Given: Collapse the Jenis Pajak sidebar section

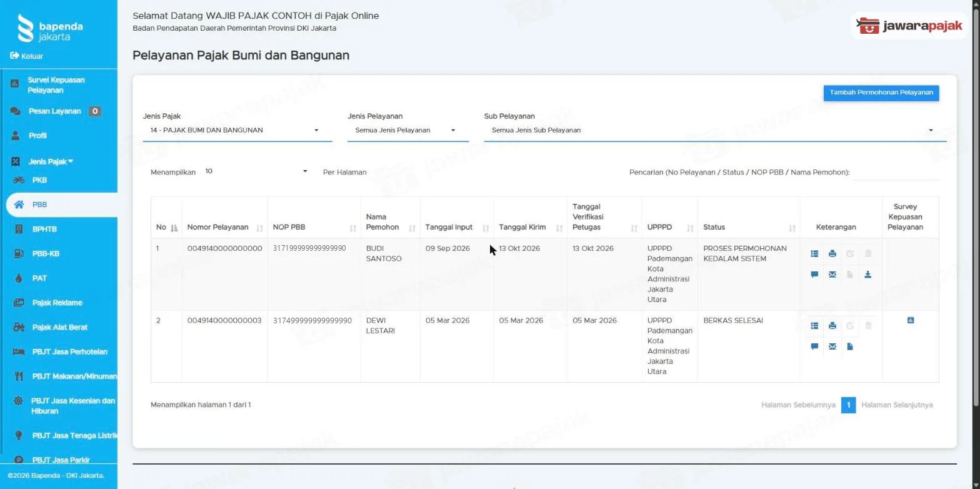Looking at the screenshot, I should (51, 162).
